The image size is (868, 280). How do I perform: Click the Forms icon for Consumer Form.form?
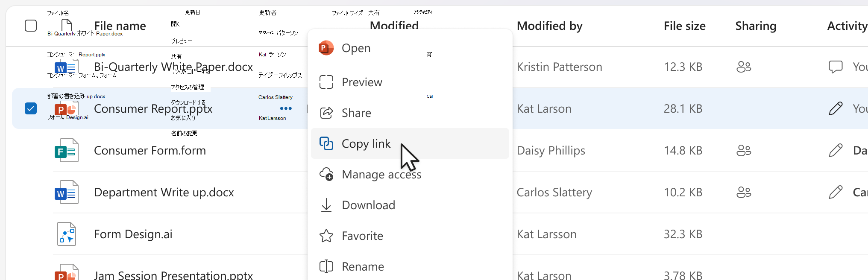point(67,150)
